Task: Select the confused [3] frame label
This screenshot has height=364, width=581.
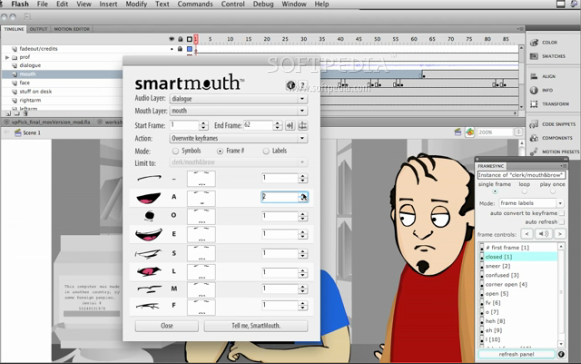Action: click(x=502, y=275)
